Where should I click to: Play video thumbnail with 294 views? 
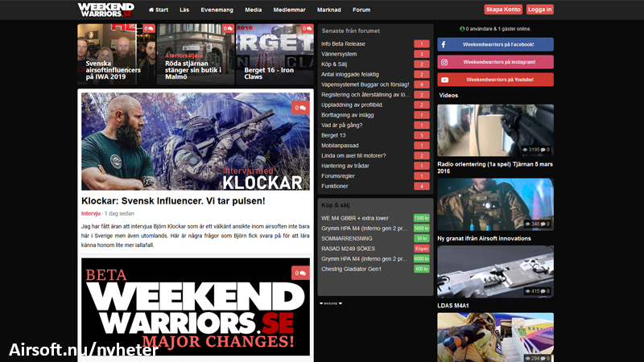pyautogui.click(x=495, y=337)
